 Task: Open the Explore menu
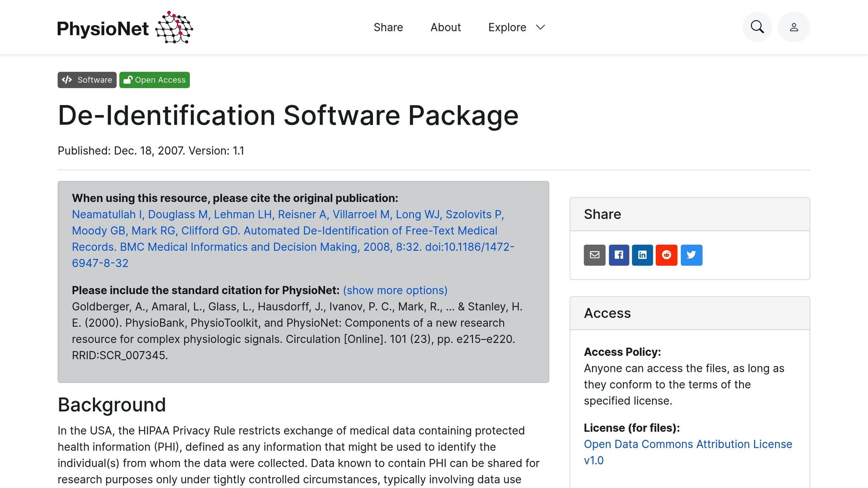pyautogui.click(x=507, y=28)
